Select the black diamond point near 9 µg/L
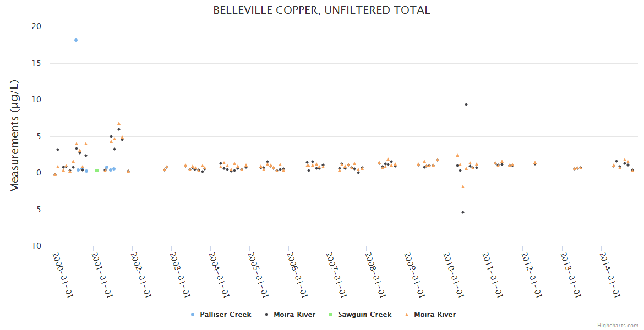Image resolution: width=644 pixels, height=330 pixels. (466, 105)
